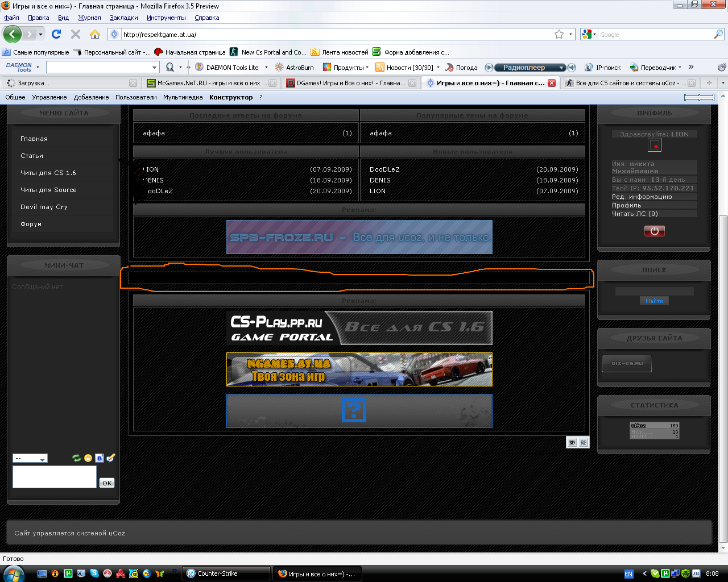Viewport: 728px width, 582px height.
Task: Send the mini-chat message with OK button
Action: [x=107, y=483]
